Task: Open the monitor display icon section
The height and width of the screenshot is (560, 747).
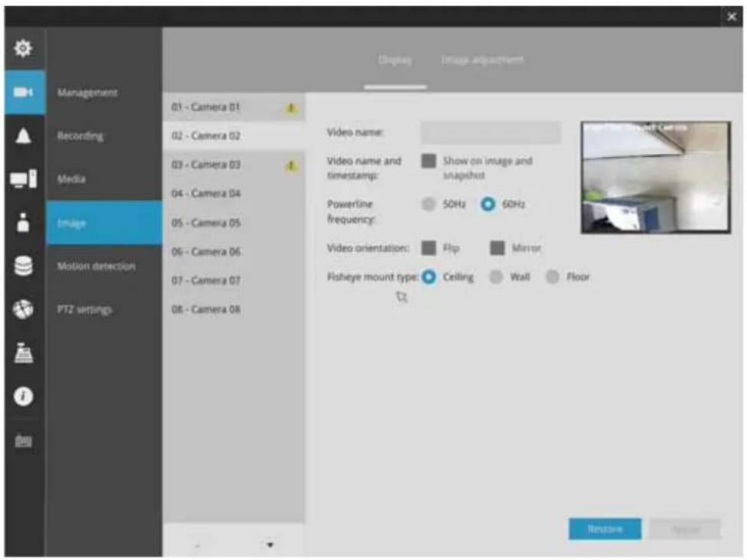Action: (23, 179)
